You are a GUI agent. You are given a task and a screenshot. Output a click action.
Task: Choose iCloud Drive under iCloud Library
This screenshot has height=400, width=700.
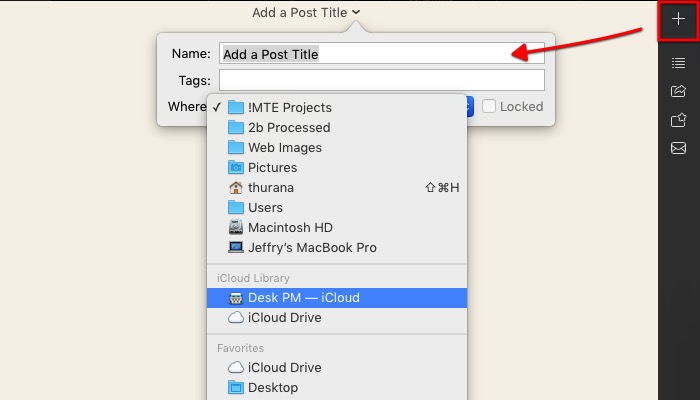coord(284,317)
